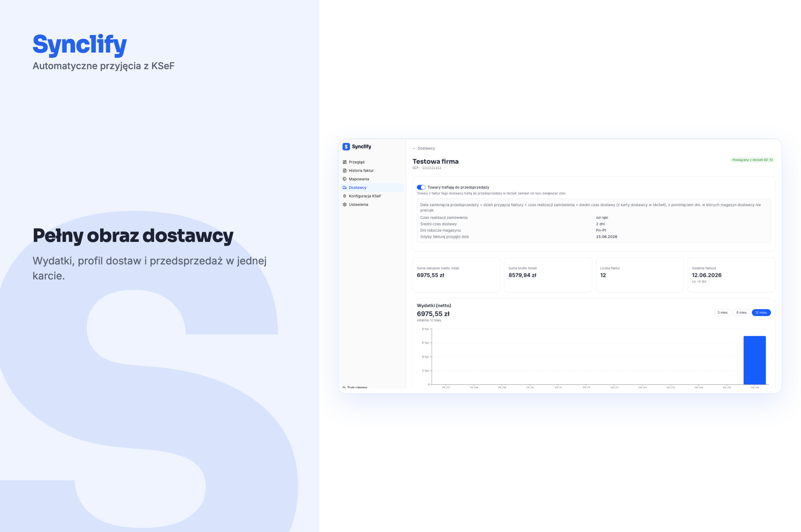801x532 pixels.
Task: Click the ostatnie 12 mies. caption
Action: pos(429,320)
